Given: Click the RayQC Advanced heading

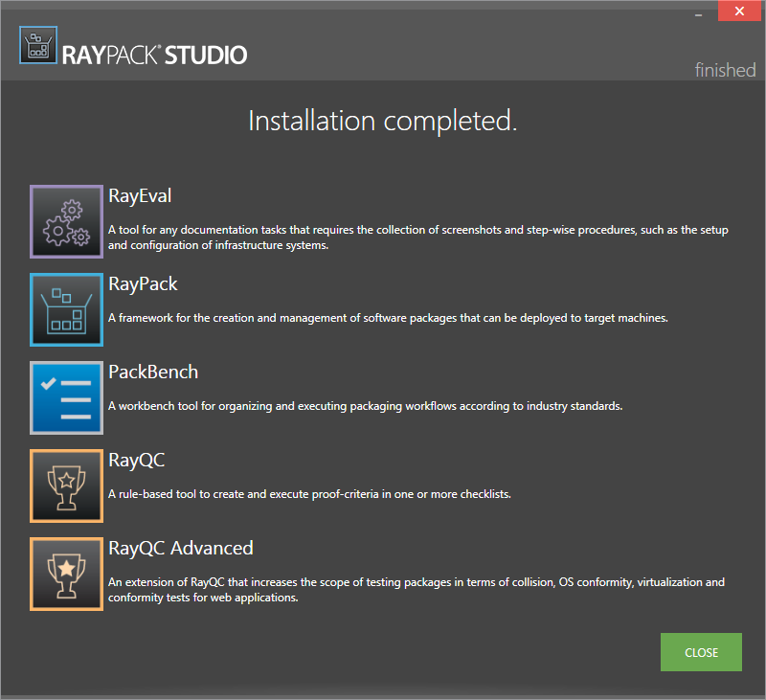Looking at the screenshot, I should point(181,549).
